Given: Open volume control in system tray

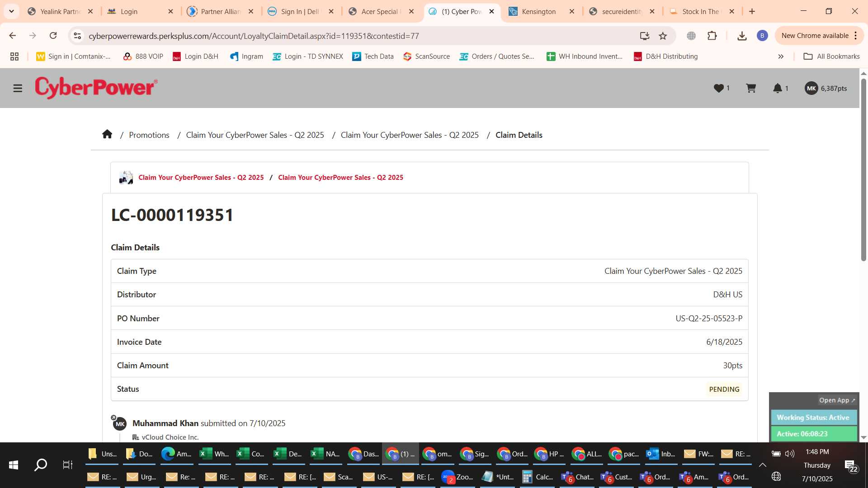Looking at the screenshot, I should (790, 453).
